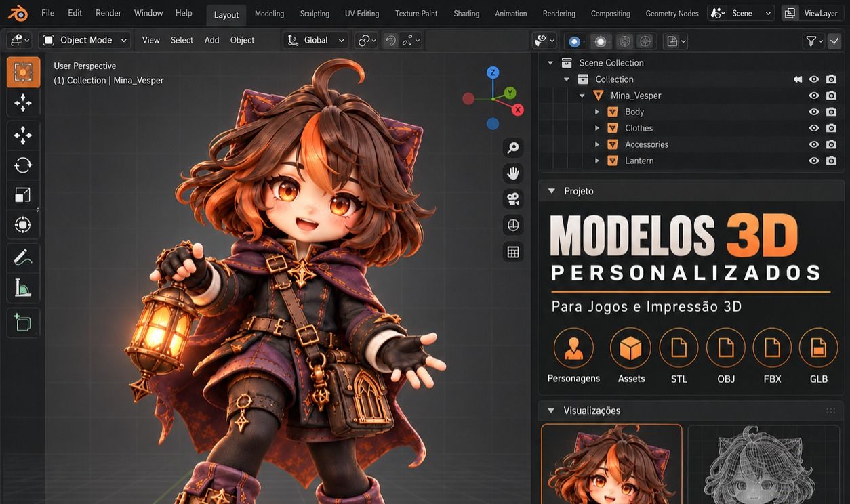Viewport: 850px width, 504px height.
Task: Click the OBJ file format icon
Action: (726, 348)
